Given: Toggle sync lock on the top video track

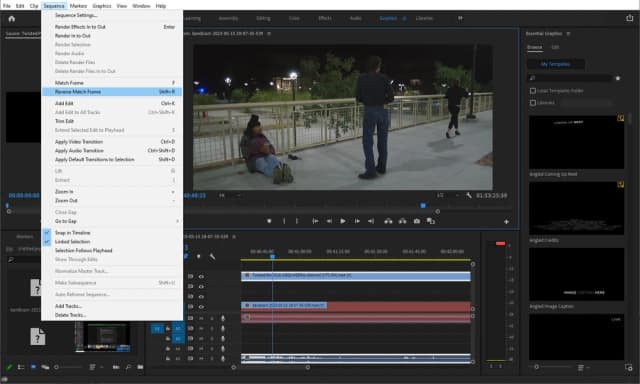Looking at the screenshot, I should coord(190,276).
